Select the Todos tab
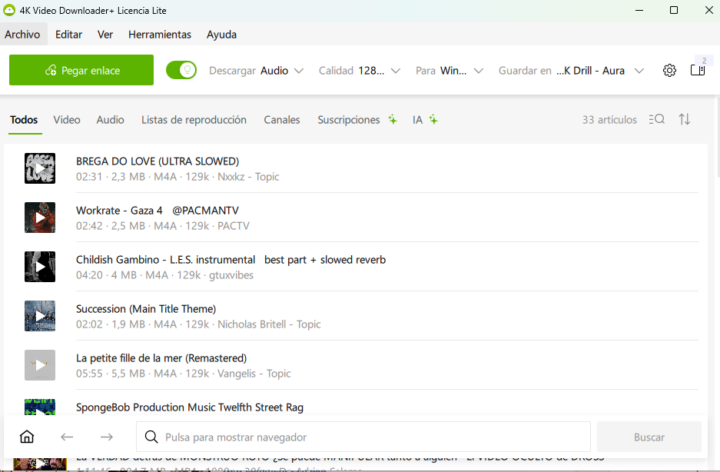Screen dimensions: 720x472 24,120
